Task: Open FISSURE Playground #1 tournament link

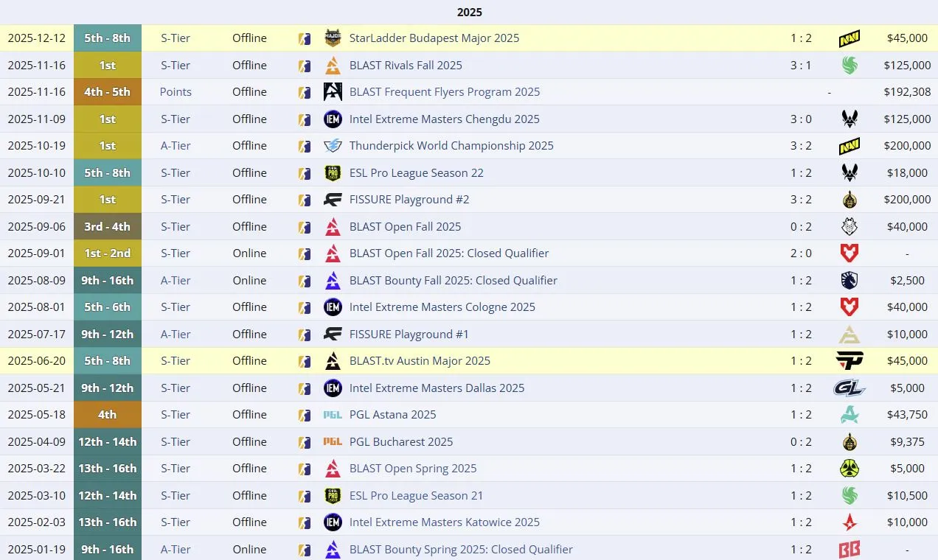Action: coord(409,334)
